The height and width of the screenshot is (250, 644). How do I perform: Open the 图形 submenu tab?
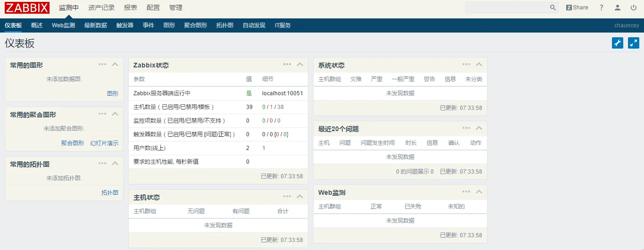(x=169, y=25)
